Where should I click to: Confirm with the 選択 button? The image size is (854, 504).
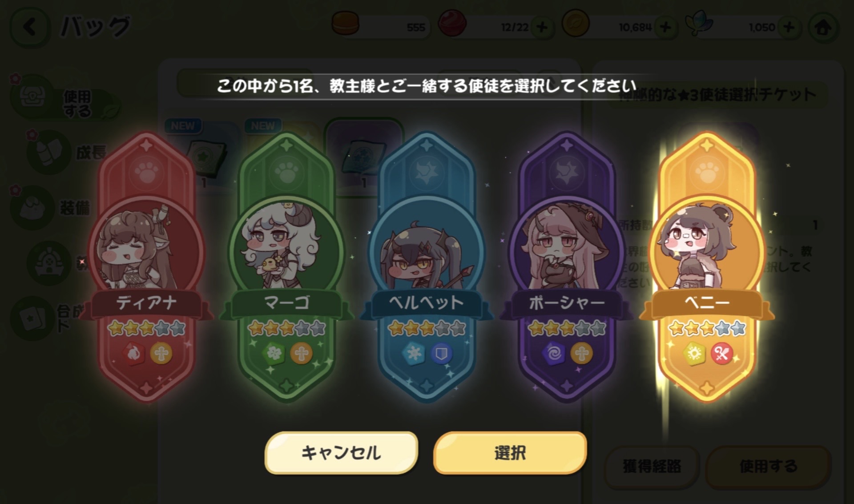510,453
